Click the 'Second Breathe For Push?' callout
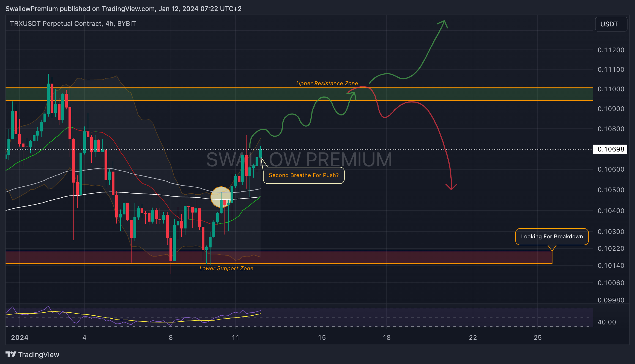The image size is (635, 364). pyautogui.click(x=304, y=175)
